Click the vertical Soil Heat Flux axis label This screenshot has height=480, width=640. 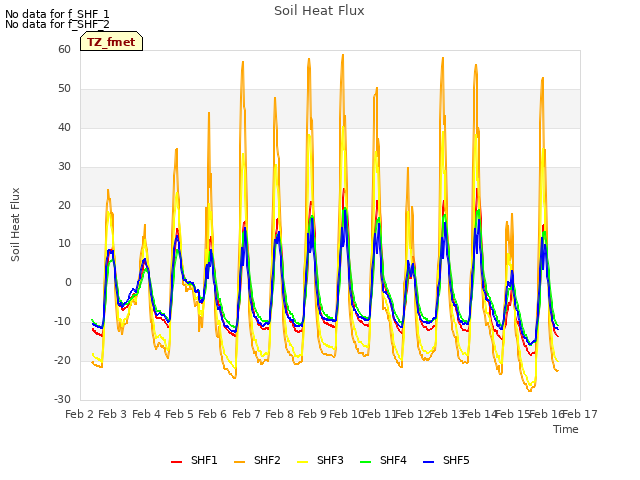(x=15, y=224)
